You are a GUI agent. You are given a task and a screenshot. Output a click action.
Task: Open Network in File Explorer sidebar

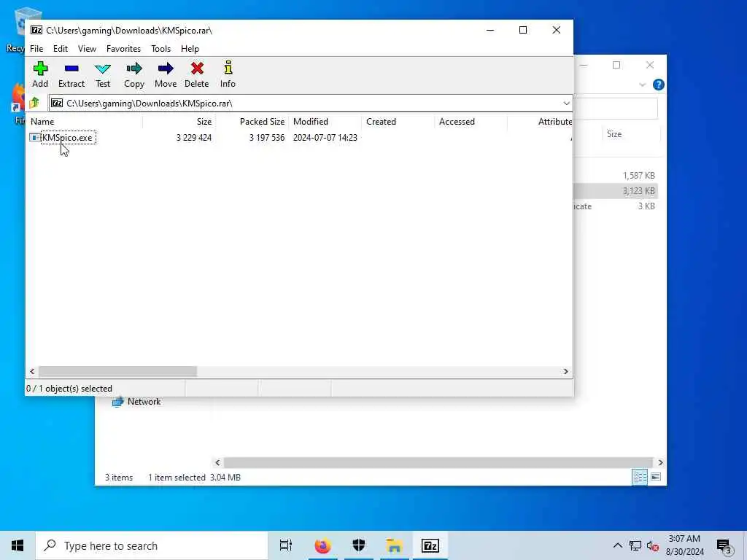click(x=137, y=402)
